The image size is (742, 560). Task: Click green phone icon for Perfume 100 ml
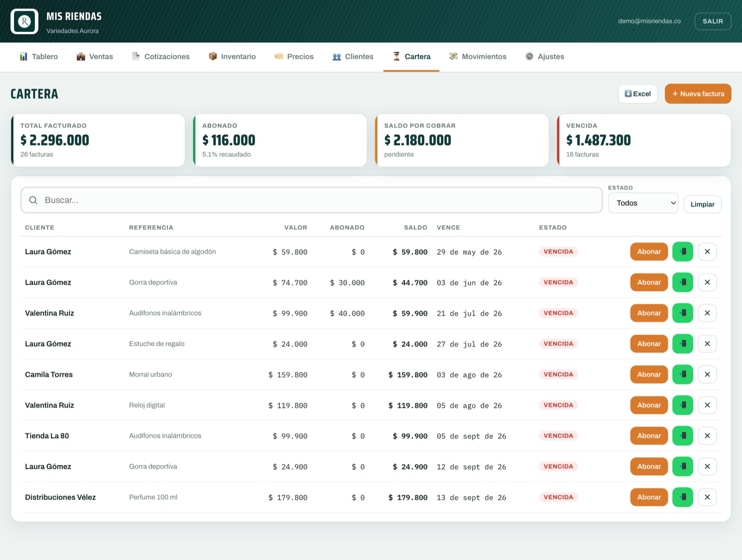683,497
